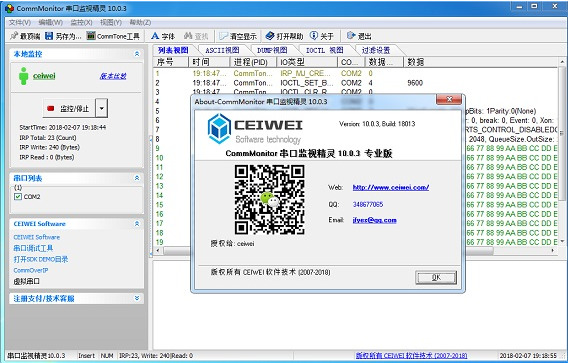Sort by the 时间 column header
The height and width of the screenshot is (363, 568).
tap(209, 62)
